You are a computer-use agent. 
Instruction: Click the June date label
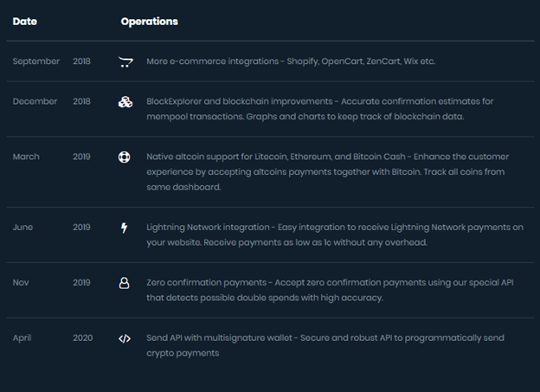tap(23, 228)
